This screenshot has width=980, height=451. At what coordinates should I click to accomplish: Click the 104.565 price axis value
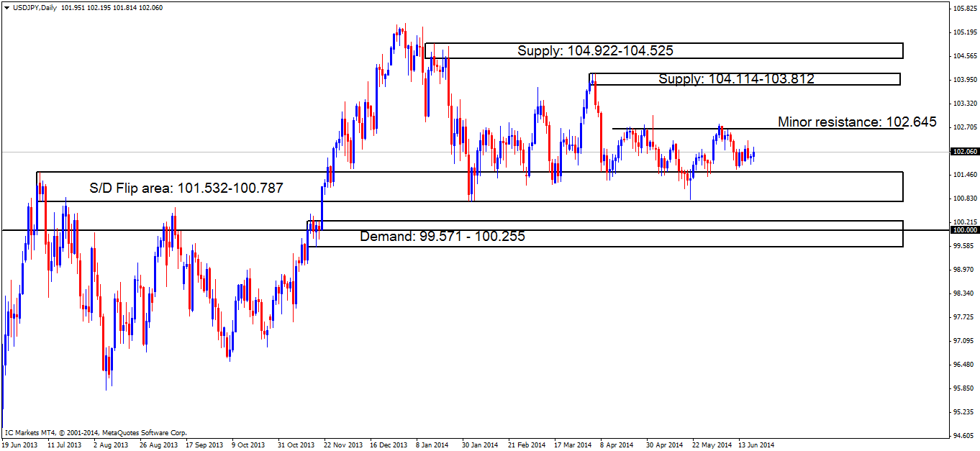(964, 56)
